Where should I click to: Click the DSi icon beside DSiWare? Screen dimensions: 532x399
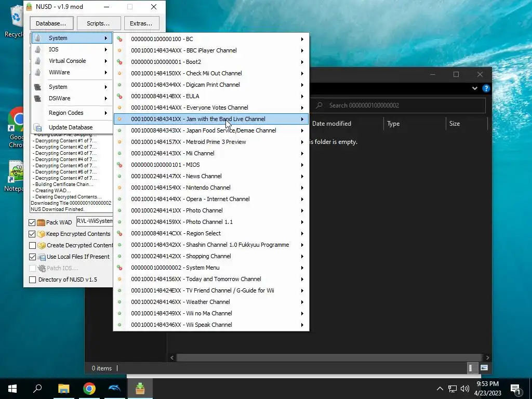click(x=37, y=98)
